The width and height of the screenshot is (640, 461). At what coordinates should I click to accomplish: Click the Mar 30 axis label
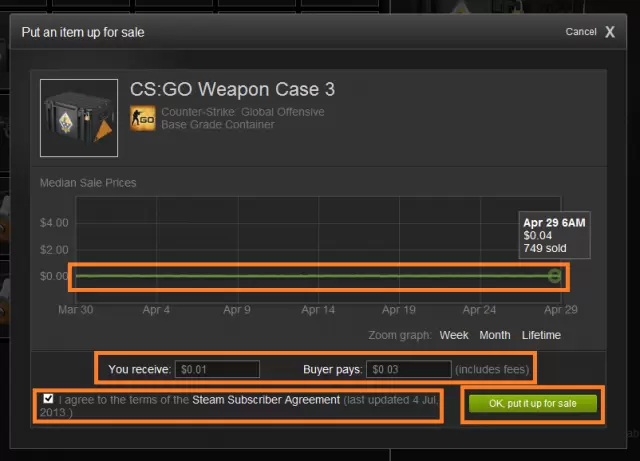(76, 310)
